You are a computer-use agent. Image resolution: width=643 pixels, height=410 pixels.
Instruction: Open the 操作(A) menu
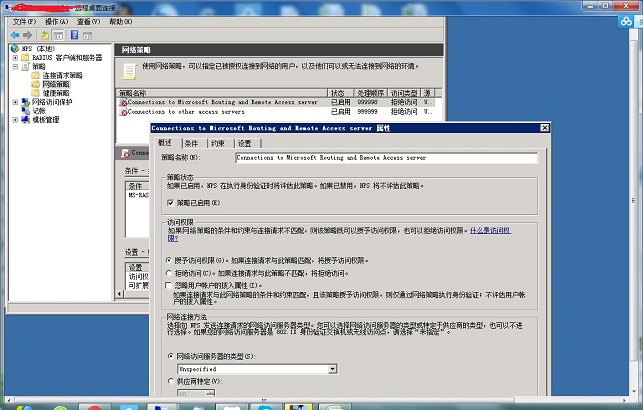click(56, 20)
